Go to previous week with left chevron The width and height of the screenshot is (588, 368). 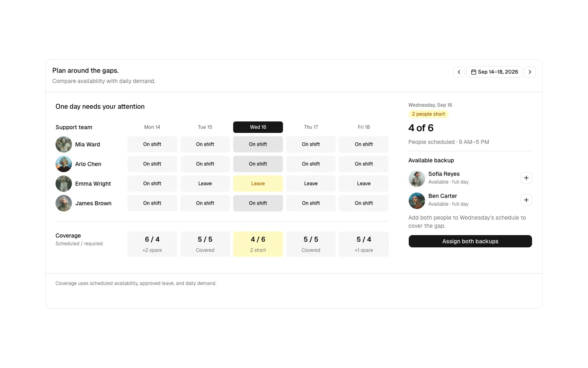click(459, 72)
